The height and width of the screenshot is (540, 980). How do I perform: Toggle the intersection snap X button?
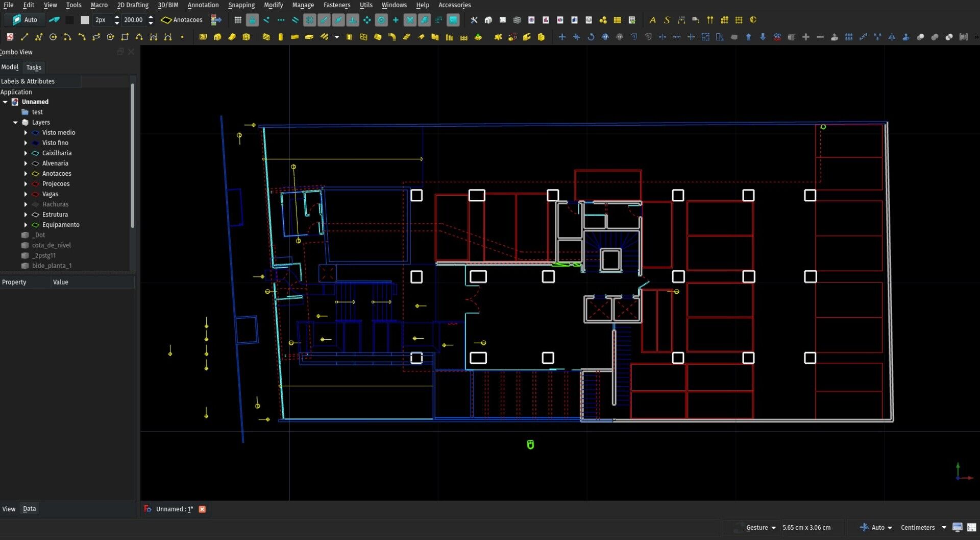click(x=410, y=20)
